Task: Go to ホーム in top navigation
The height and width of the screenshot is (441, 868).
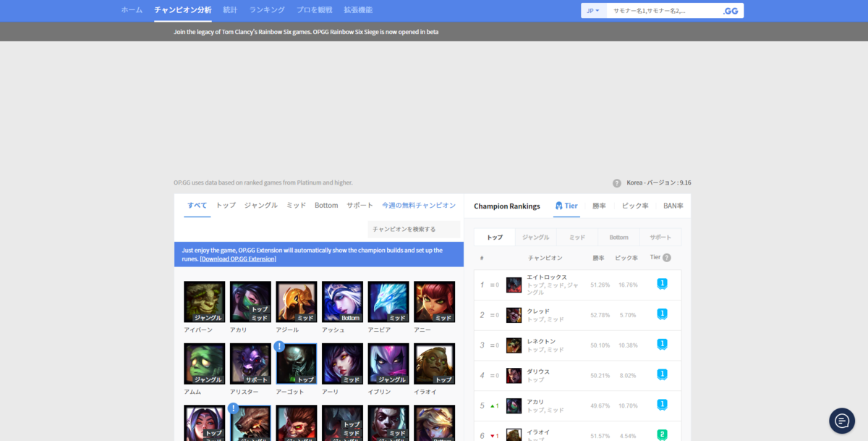Action: 132,10
